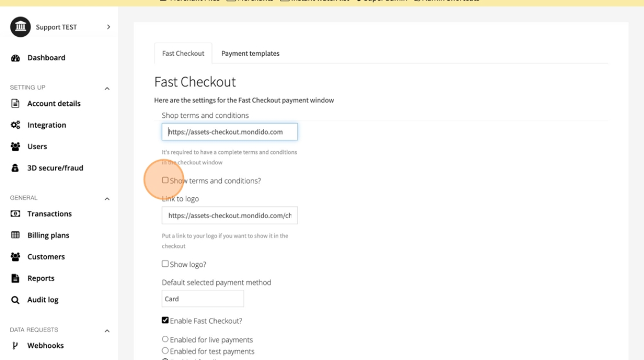Switch to the Payment templates tab
Screen dimensions: 644x360
pos(250,54)
